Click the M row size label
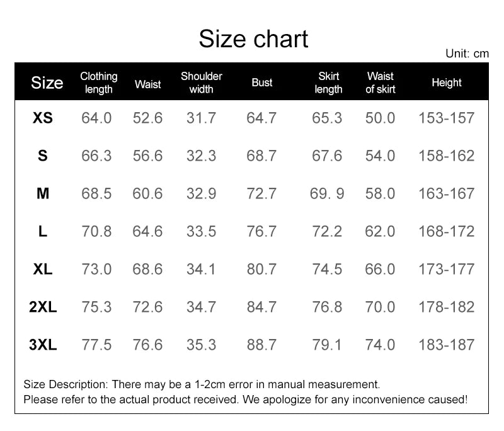This screenshot has width=504, height=431. tap(43, 193)
